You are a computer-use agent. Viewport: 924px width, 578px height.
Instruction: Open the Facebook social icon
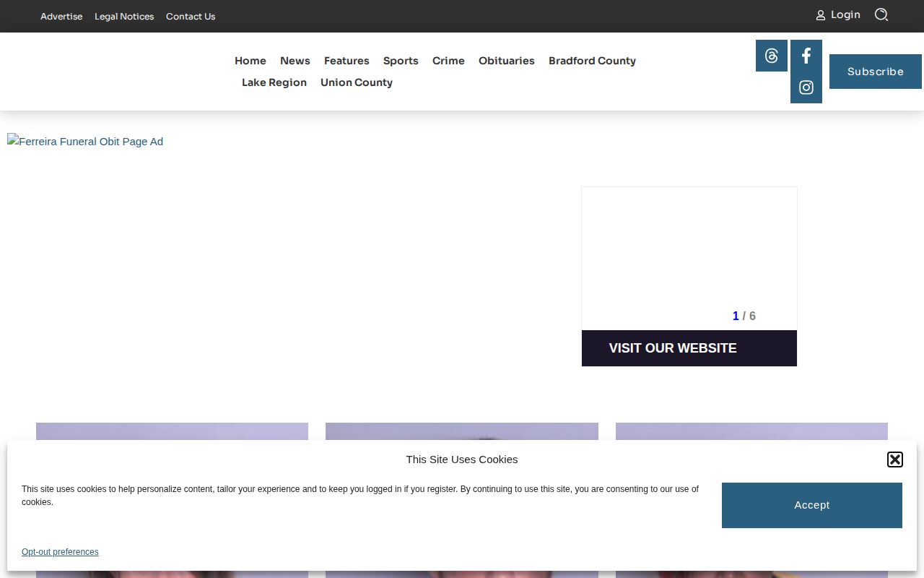(x=806, y=56)
